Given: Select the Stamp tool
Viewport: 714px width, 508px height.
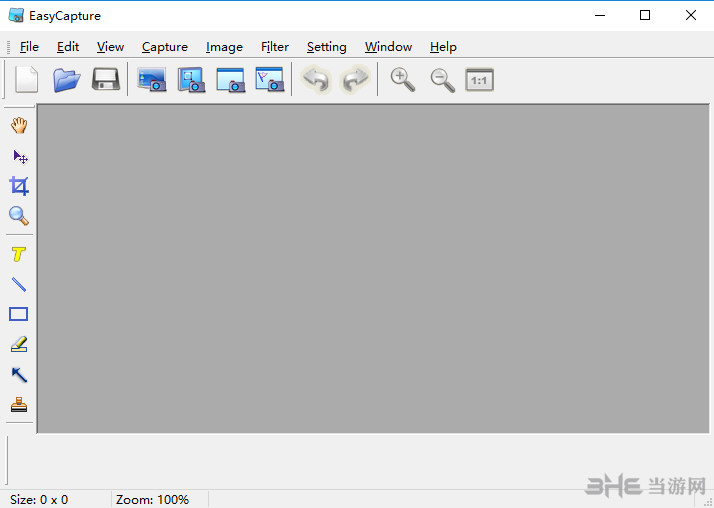Looking at the screenshot, I should pyautogui.click(x=19, y=405).
